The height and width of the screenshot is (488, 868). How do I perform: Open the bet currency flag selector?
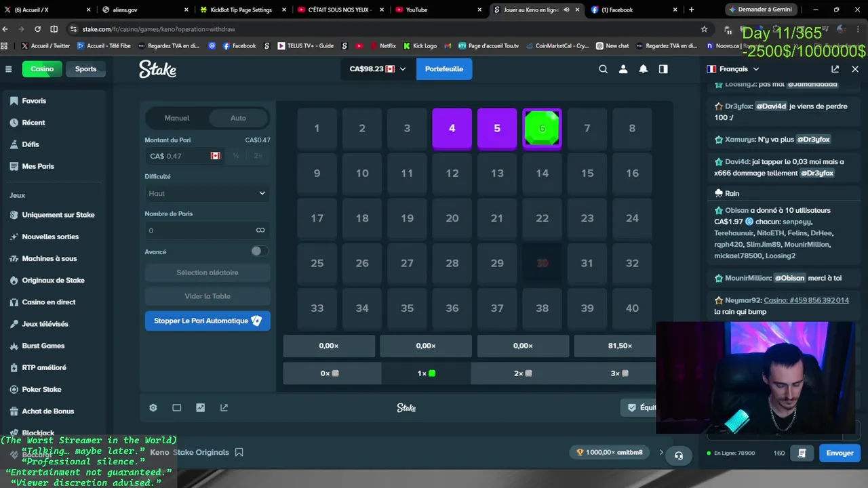pyautogui.click(x=216, y=156)
